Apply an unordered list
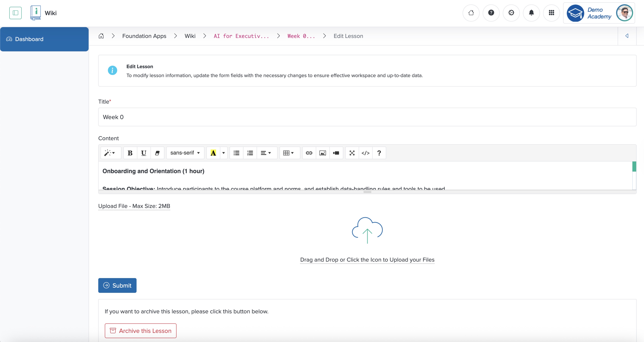 [236, 153]
